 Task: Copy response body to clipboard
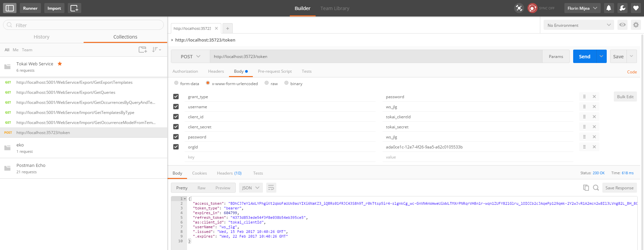pos(586,188)
